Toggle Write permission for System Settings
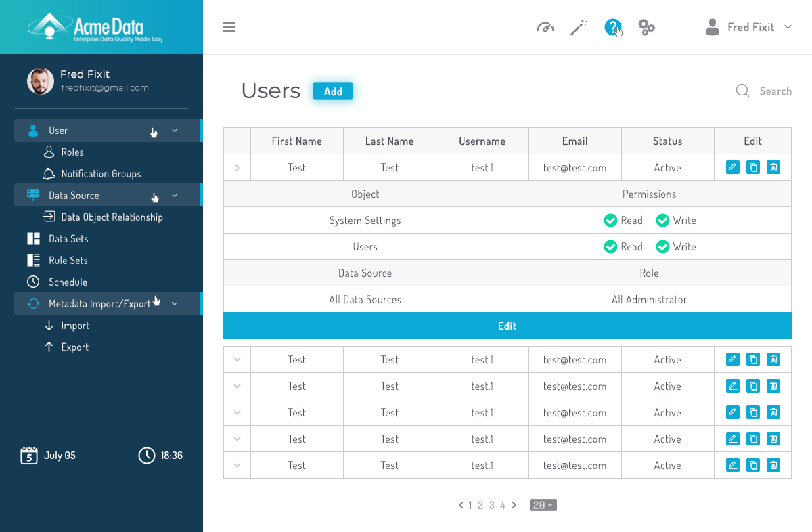This screenshot has height=532, width=812. click(663, 221)
